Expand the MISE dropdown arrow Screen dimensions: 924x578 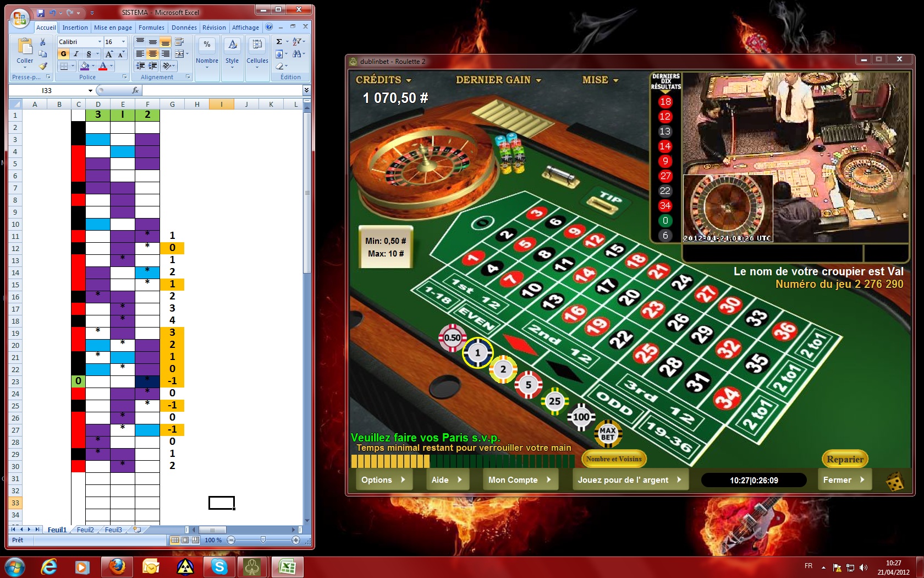pos(616,80)
